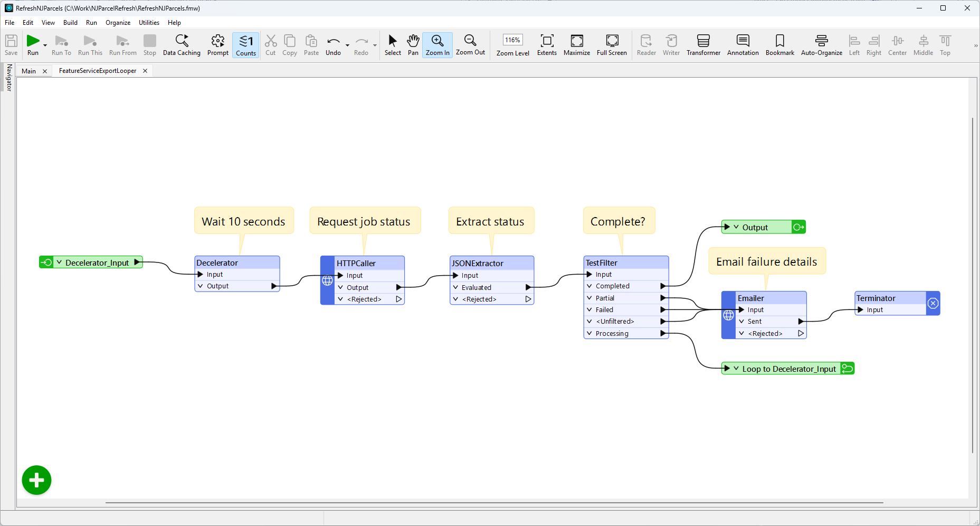This screenshot has height=526, width=980.
Task: Open the Utilities menu
Action: tap(149, 23)
